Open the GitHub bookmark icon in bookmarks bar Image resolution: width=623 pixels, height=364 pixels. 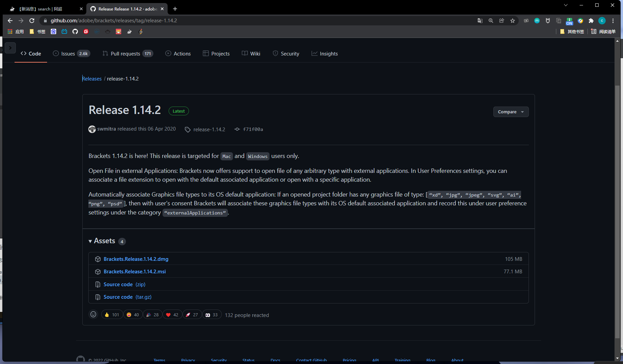pyautogui.click(x=75, y=31)
